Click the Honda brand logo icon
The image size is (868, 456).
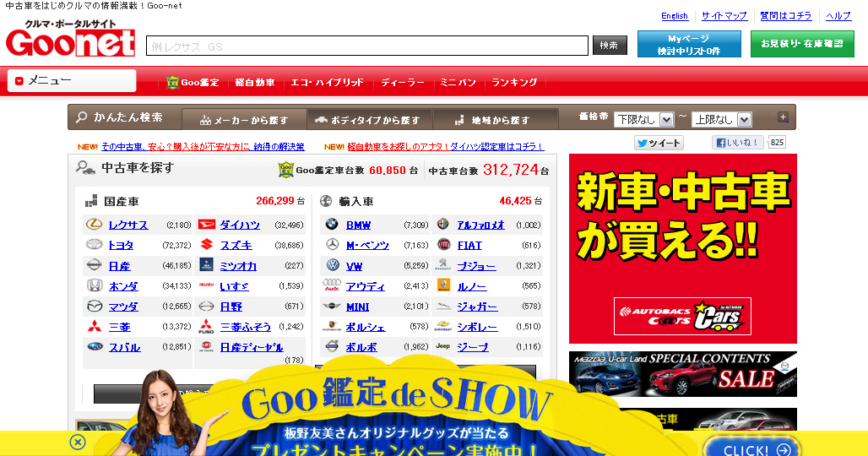click(94, 285)
